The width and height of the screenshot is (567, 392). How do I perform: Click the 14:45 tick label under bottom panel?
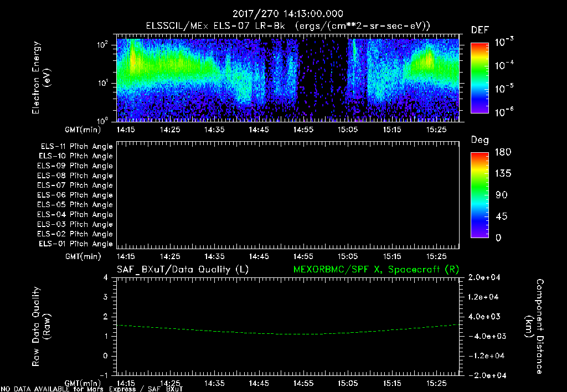pos(259,383)
